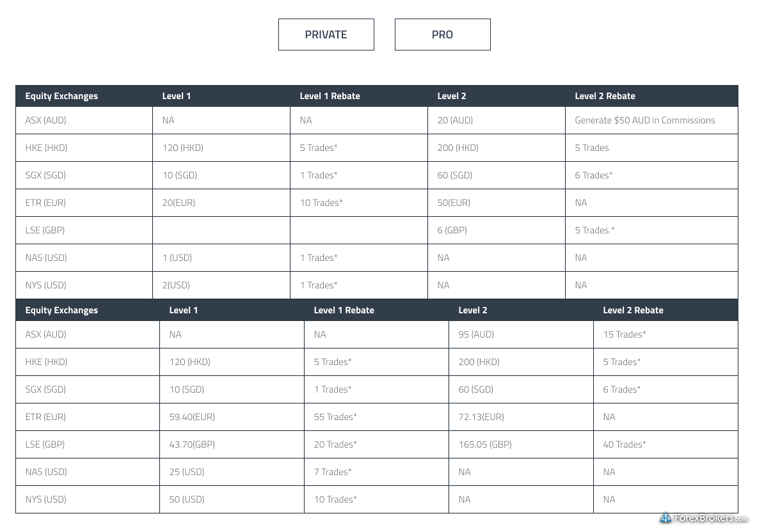
Task: Click the 43.70(GBP) cell
Action: [232, 444]
